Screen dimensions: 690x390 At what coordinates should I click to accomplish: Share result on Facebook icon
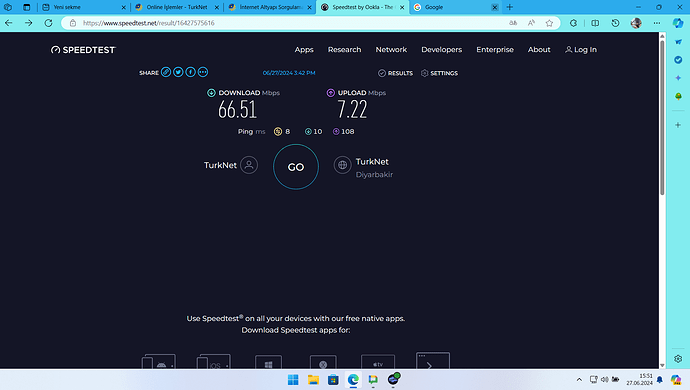pyautogui.click(x=191, y=72)
